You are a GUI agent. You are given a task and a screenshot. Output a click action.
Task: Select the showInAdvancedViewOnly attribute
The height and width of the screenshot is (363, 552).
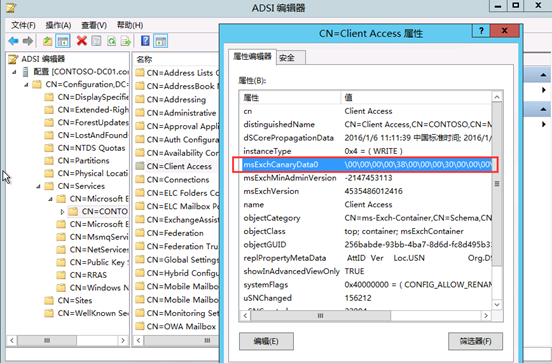point(291,271)
